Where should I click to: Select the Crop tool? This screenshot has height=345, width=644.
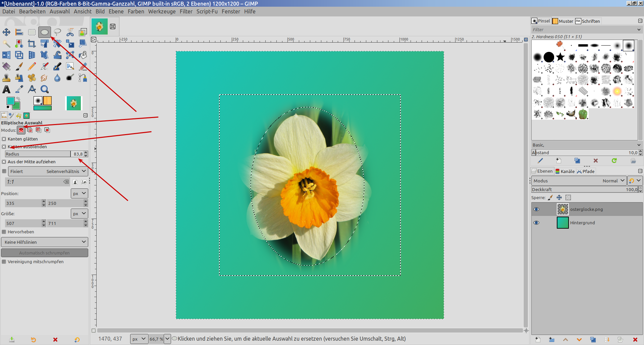(x=32, y=44)
